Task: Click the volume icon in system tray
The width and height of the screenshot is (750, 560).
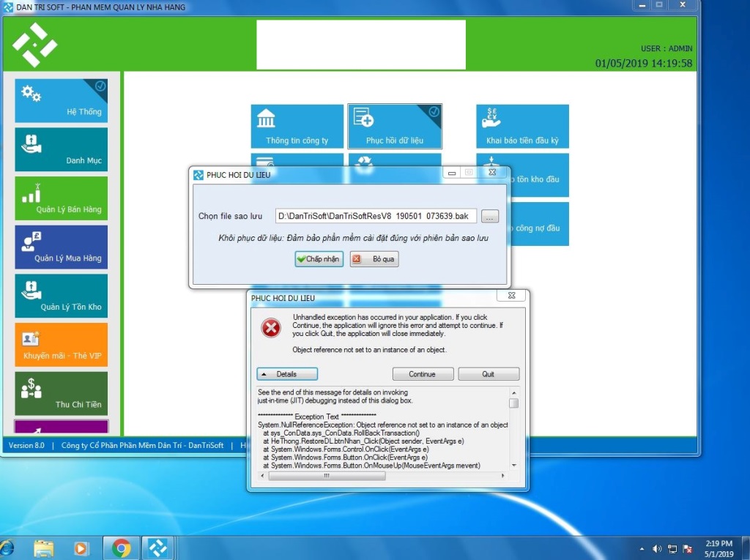Action: [x=657, y=549]
